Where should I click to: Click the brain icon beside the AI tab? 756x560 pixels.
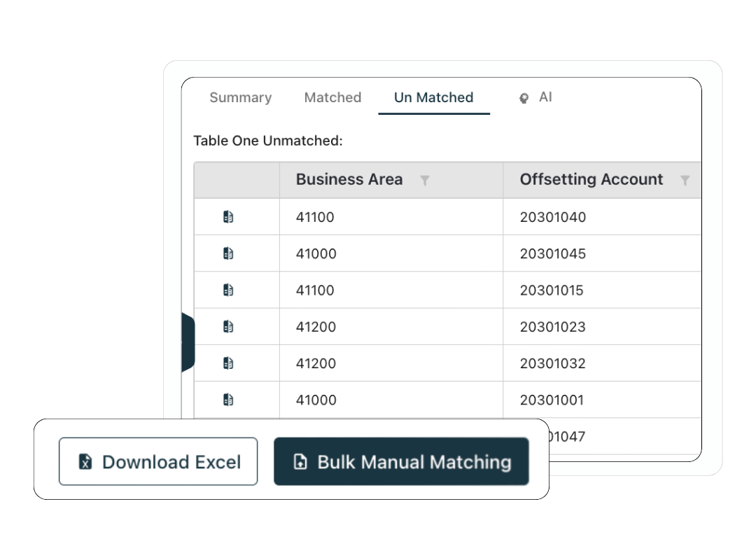[524, 97]
